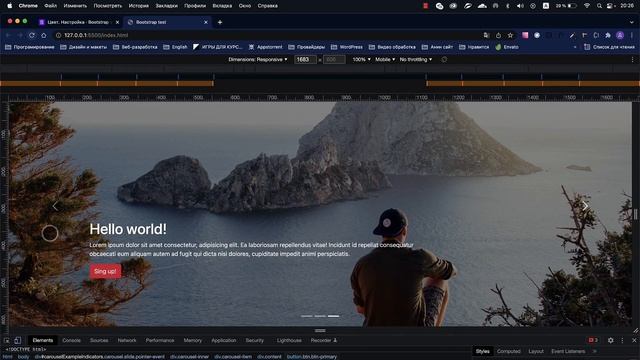The image size is (640, 360).
Task: Open the No throttling dropdown
Action: tap(416, 60)
